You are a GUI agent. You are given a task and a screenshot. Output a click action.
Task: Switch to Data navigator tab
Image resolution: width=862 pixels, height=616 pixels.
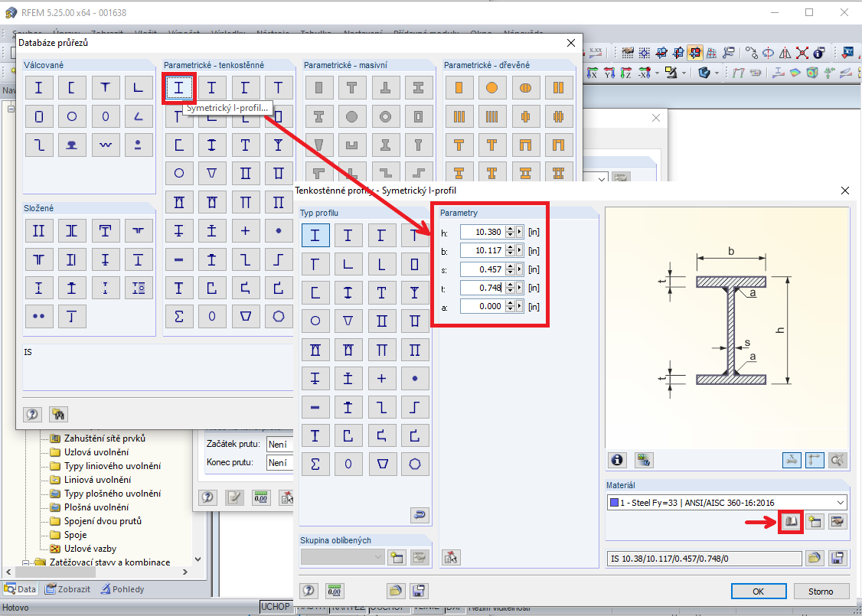(21, 589)
